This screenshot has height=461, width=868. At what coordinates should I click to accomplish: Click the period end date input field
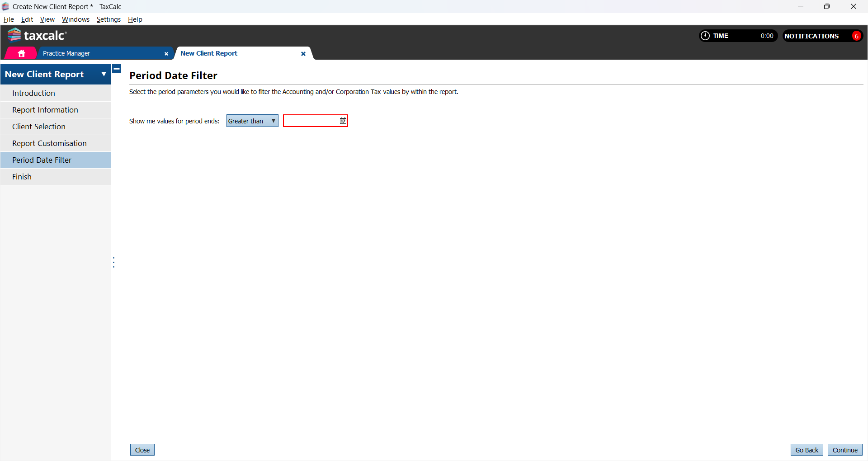[311, 121]
